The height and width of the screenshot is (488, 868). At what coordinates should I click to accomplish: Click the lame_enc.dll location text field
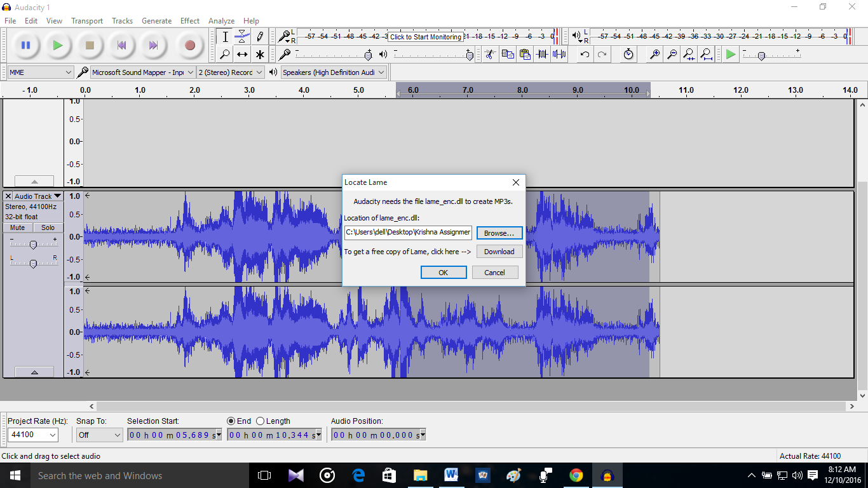408,233
